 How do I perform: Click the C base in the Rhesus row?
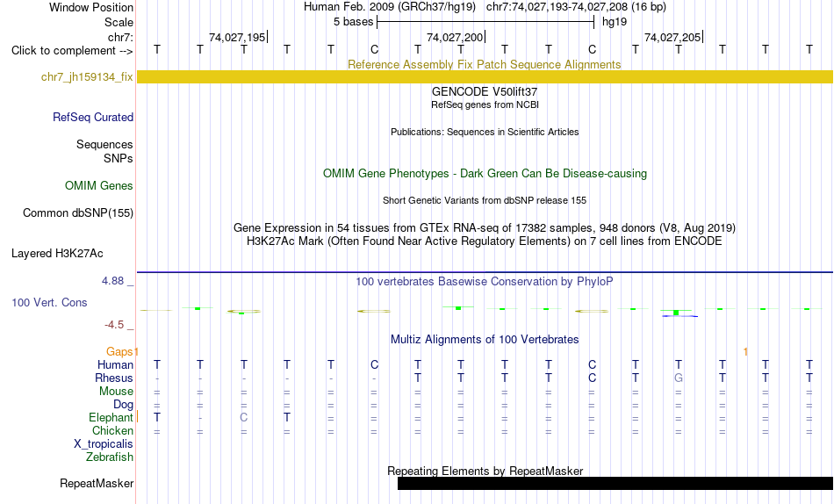[x=592, y=378]
